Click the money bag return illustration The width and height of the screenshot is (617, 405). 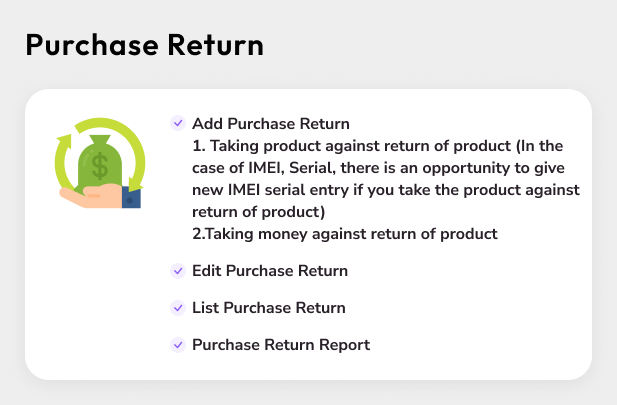coord(100,163)
